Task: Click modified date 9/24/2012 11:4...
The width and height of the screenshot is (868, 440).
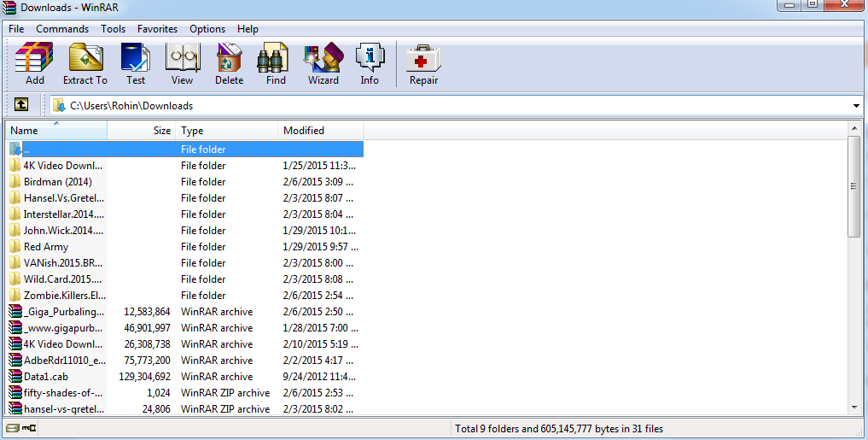Action: pos(319,376)
